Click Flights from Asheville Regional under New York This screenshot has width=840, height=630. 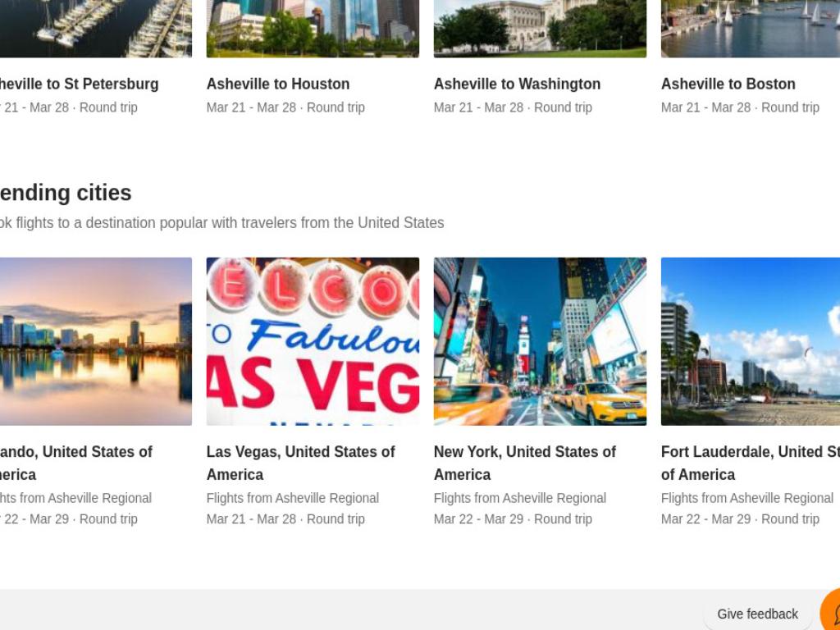pos(519,498)
